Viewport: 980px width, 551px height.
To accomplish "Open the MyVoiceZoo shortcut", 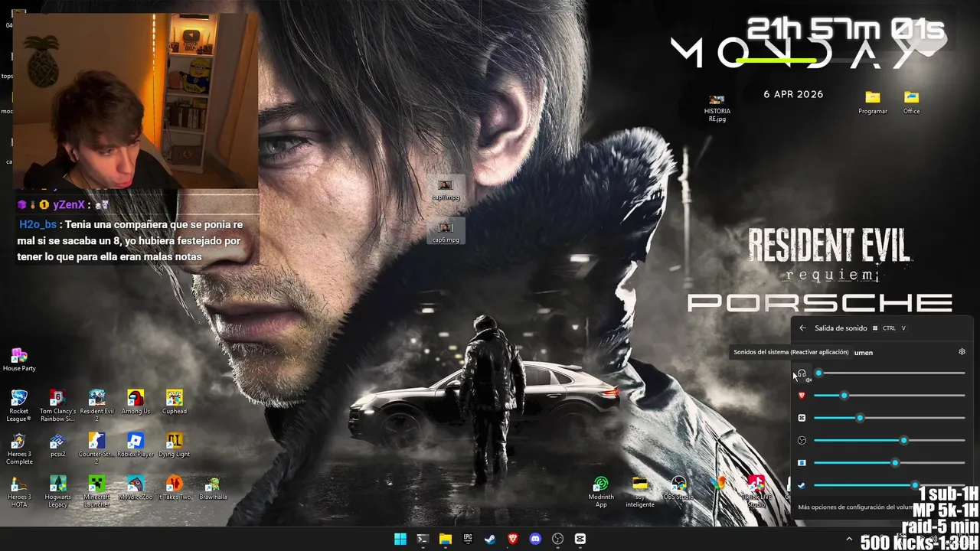I will click(x=136, y=488).
